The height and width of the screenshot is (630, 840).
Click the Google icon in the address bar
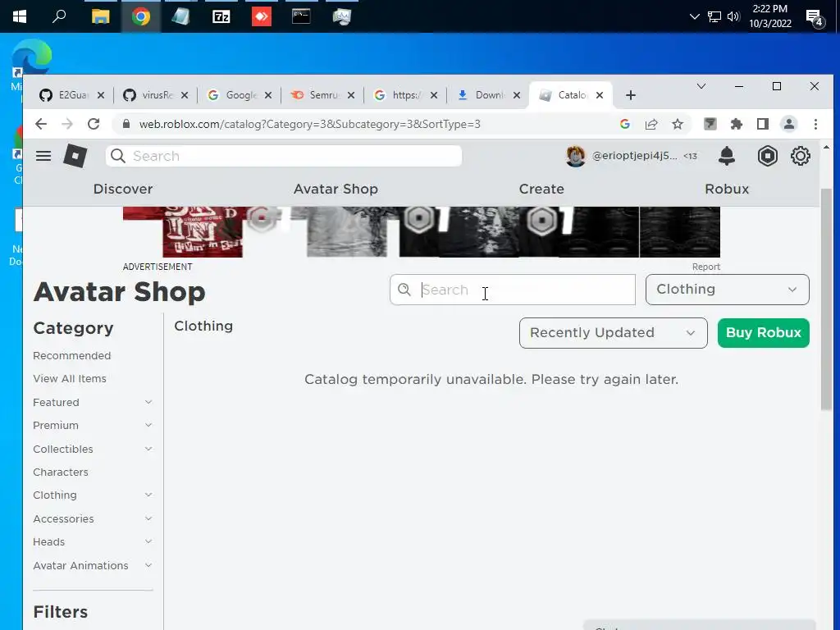point(624,125)
